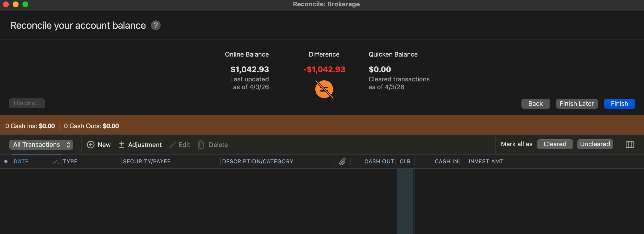Click the New transaction plus icon
This screenshot has width=644, height=234.
click(91, 145)
